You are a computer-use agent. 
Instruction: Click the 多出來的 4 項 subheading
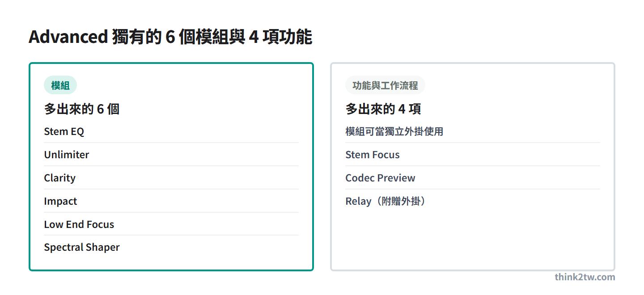click(x=383, y=109)
